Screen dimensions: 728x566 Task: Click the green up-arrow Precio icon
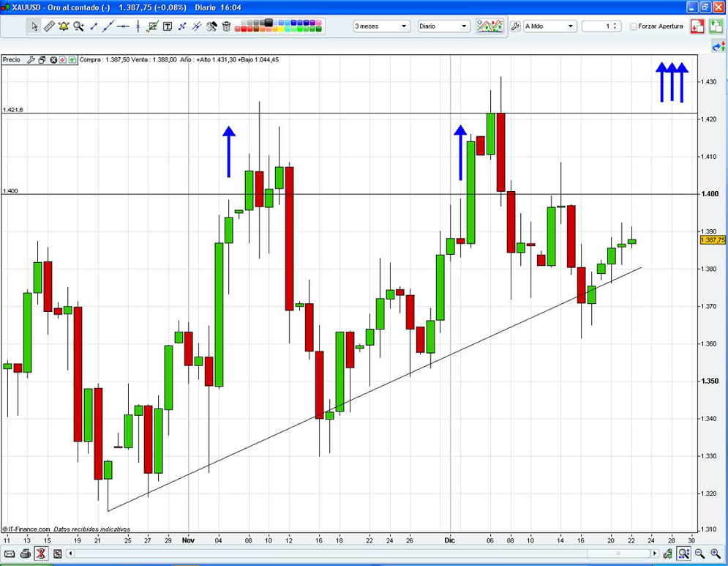point(72,59)
